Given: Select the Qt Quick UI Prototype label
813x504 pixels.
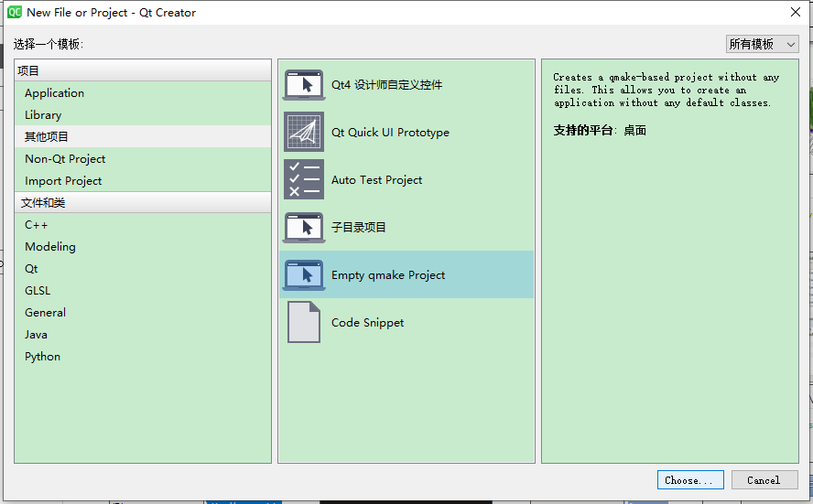Looking at the screenshot, I should click(390, 132).
